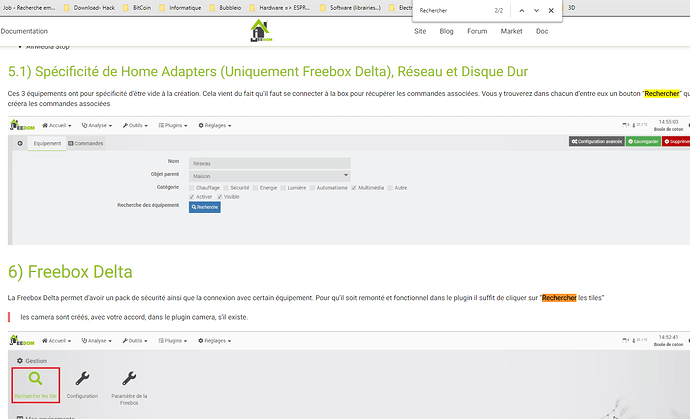Open the Informatique bookmark folder

pos(180,7)
